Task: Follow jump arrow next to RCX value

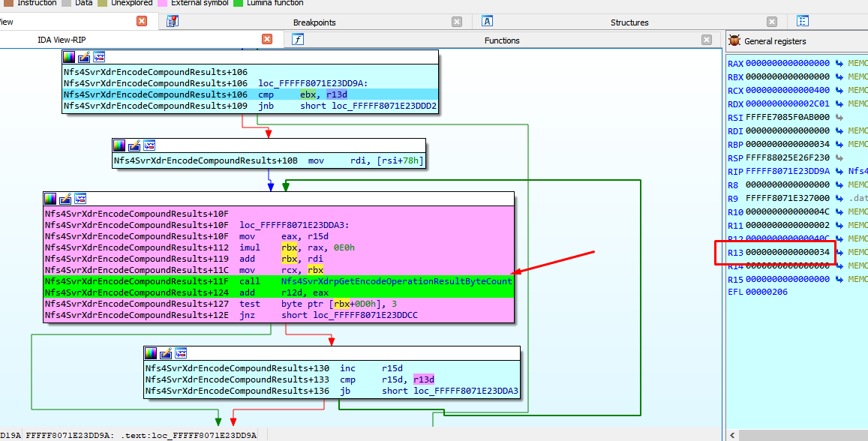Action: tap(839, 90)
